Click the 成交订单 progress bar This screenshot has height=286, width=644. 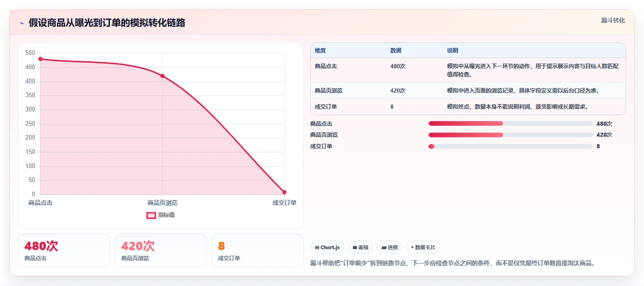click(511, 146)
